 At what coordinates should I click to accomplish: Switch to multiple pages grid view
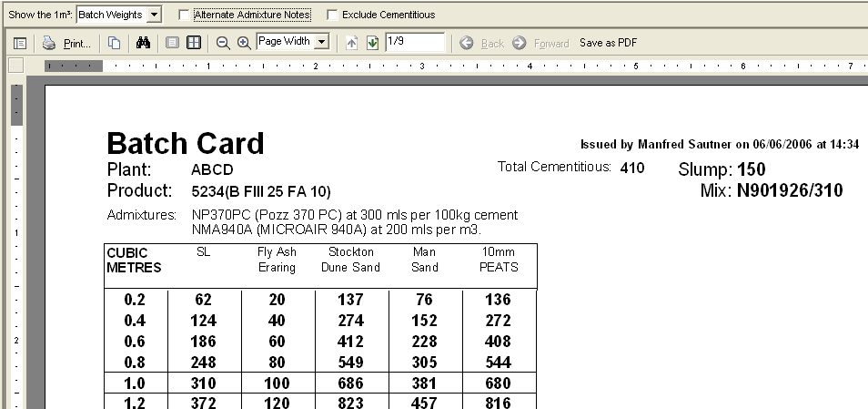[193, 43]
